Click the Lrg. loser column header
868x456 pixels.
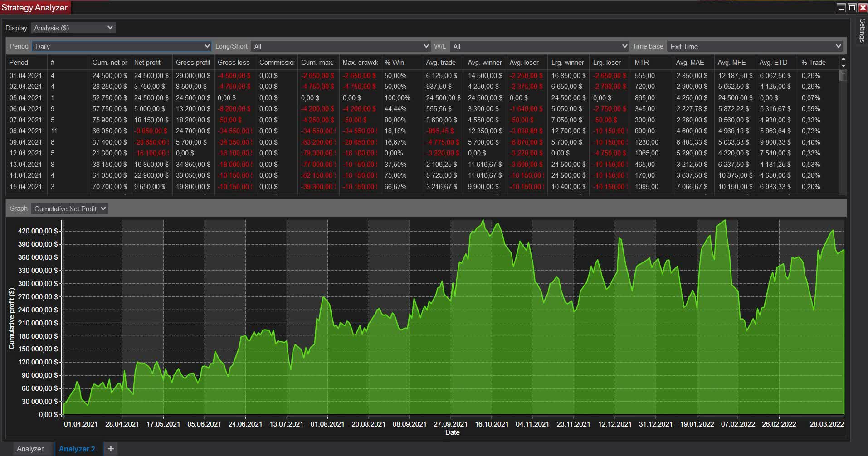click(610, 63)
